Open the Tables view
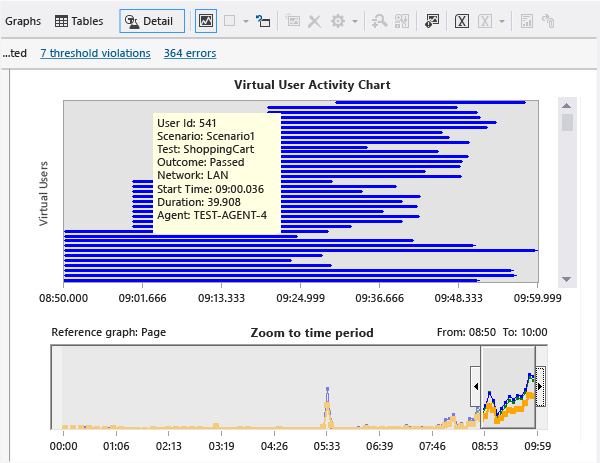Image resolution: width=600 pixels, height=463 pixels. pos(78,21)
